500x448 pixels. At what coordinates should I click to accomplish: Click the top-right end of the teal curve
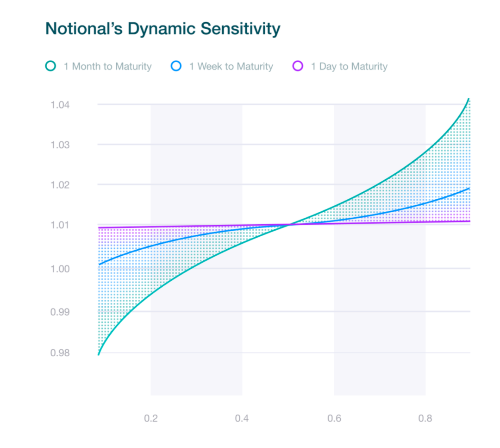point(469,99)
